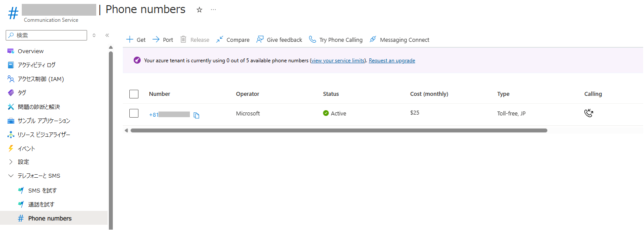Collapse the sidebar with double chevron
The height and width of the screenshot is (230, 644).
(x=107, y=35)
